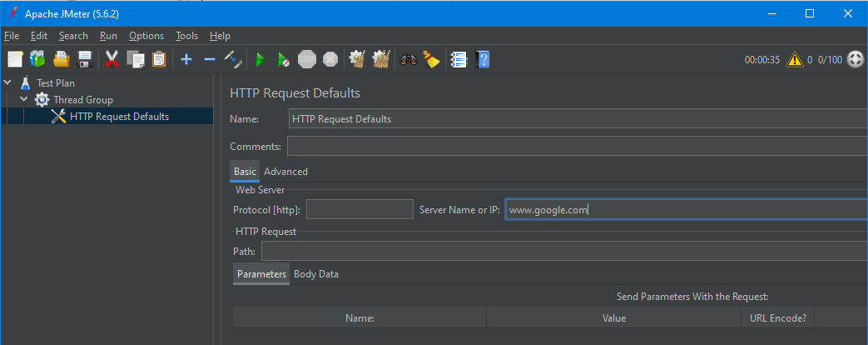
Task: Click the Start no pauses icon
Action: (x=284, y=59)
